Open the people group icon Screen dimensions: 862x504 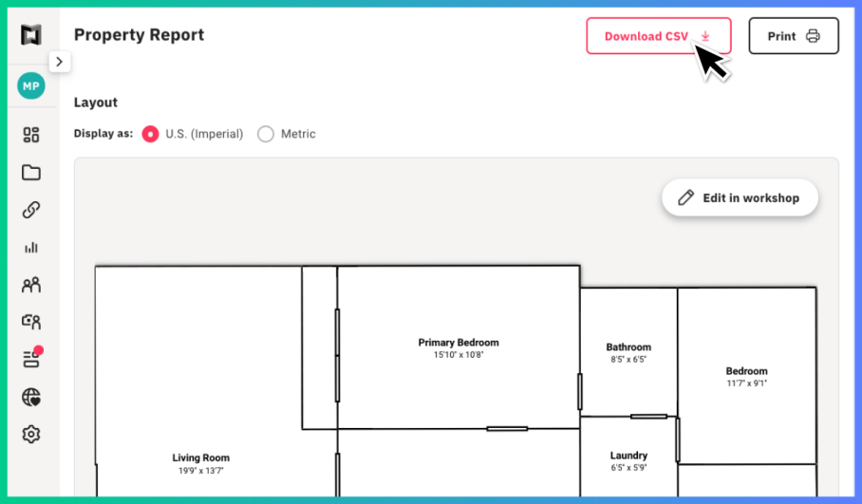coord(31,285)
